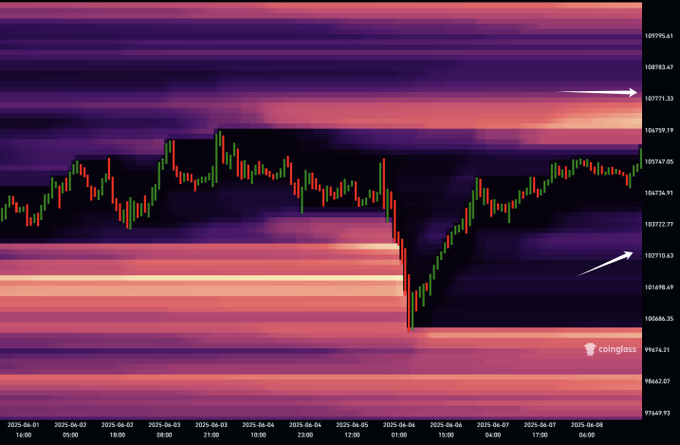Select the 108783.47 price level label
This screenshot has height=445, width=680.
(659, 67)
